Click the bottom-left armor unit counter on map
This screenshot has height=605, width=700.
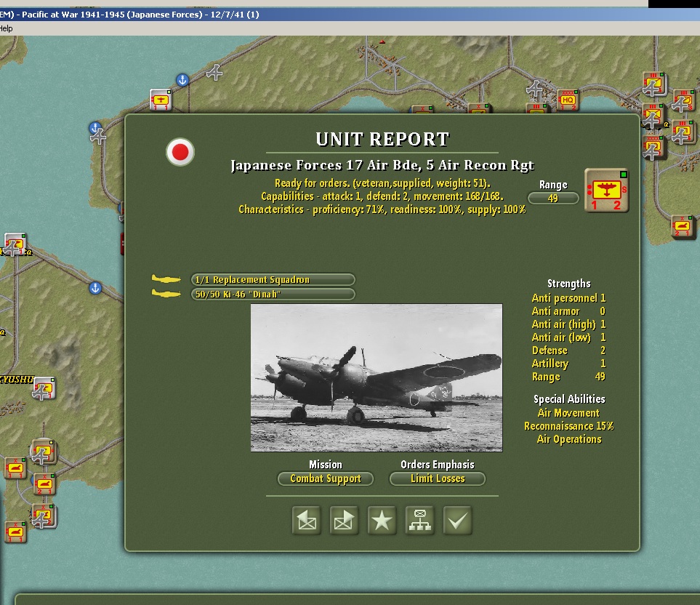(15, 532)
